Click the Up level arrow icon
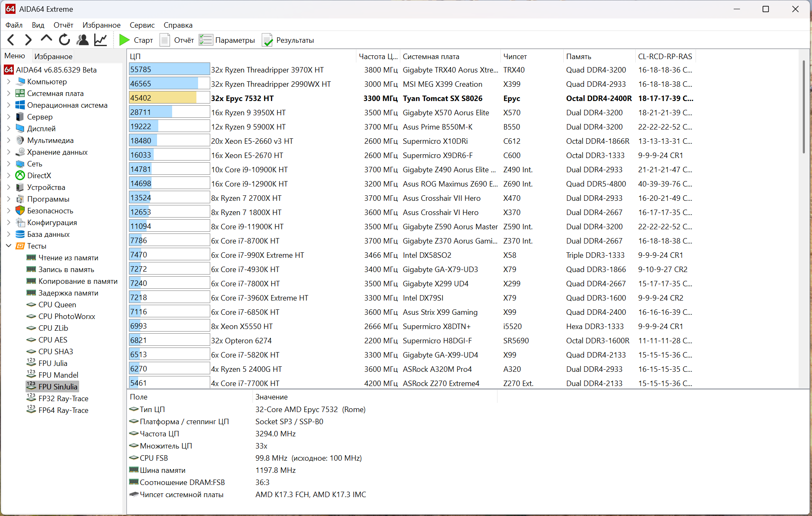This screenshot has height=516, width=812. (x=46, y=39)
